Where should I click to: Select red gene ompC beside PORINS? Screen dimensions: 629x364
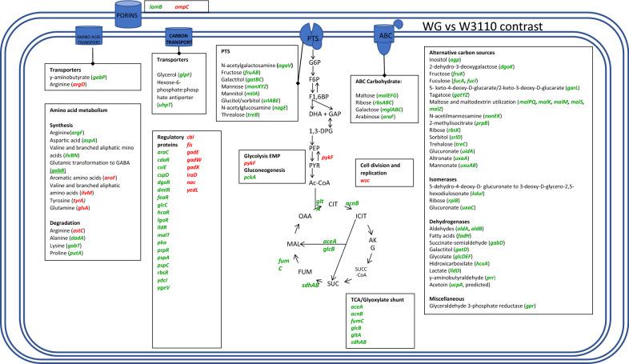182,7
